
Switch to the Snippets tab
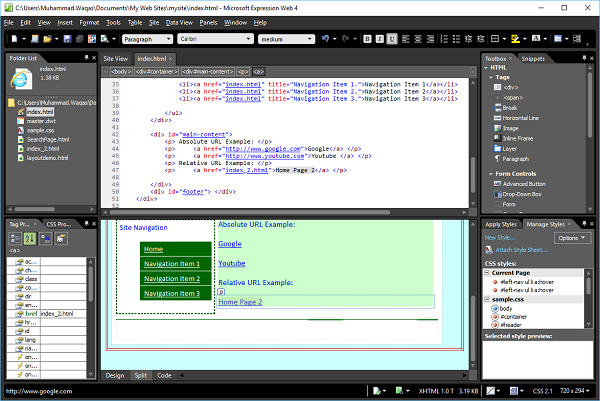533,59
